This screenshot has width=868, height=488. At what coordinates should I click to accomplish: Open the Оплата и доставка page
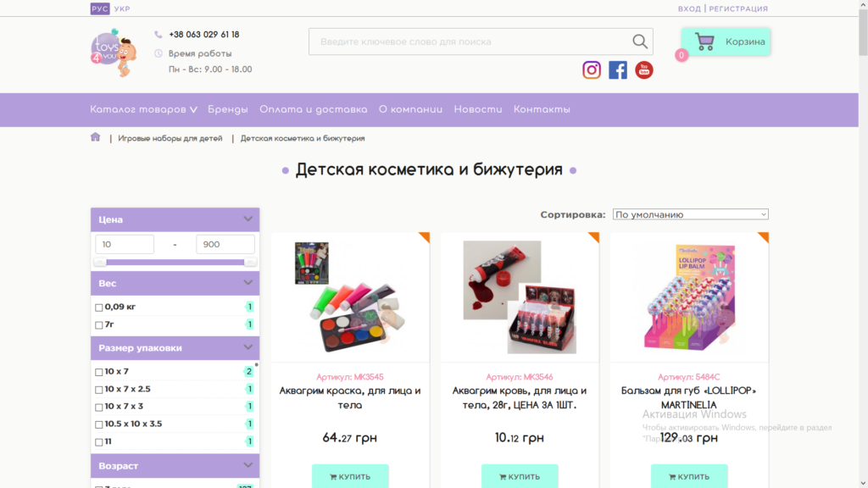pyautogui.click(x=314, y=109)
